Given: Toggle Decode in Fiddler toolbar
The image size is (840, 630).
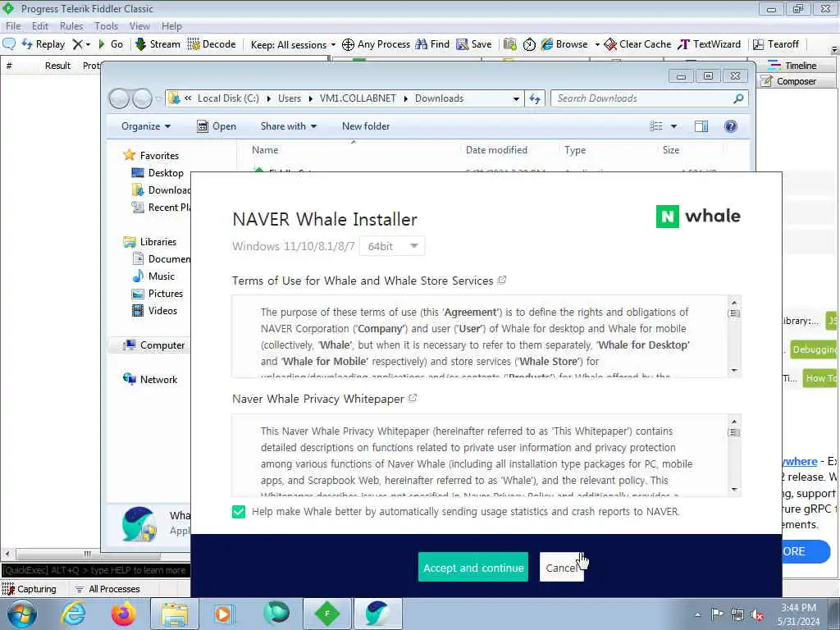Looking at the screenshot, I should (x=212, y=44).
